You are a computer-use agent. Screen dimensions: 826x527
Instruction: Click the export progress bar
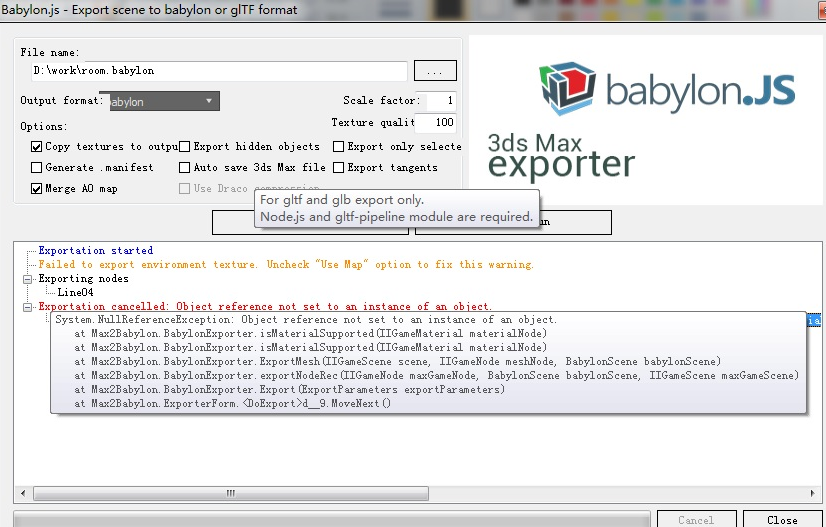[x=332, y=519]
